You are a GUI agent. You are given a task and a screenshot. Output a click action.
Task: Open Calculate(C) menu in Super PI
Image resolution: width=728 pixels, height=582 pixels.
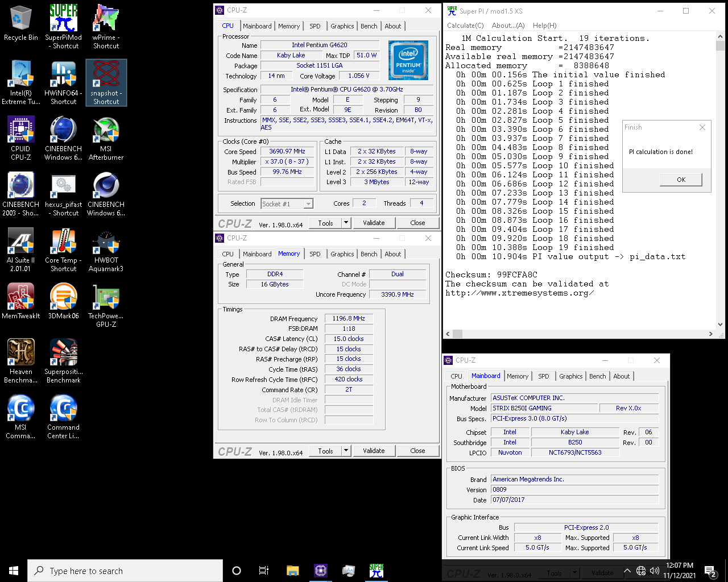tap(465, 26)
